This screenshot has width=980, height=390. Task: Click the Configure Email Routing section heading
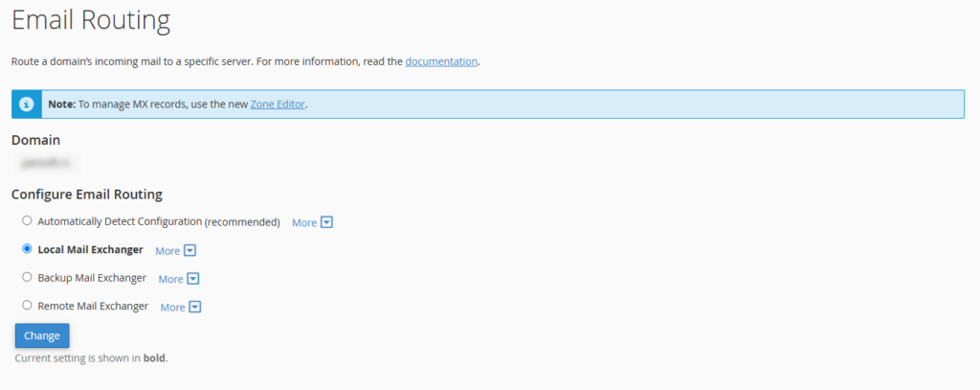pos(87,195)
